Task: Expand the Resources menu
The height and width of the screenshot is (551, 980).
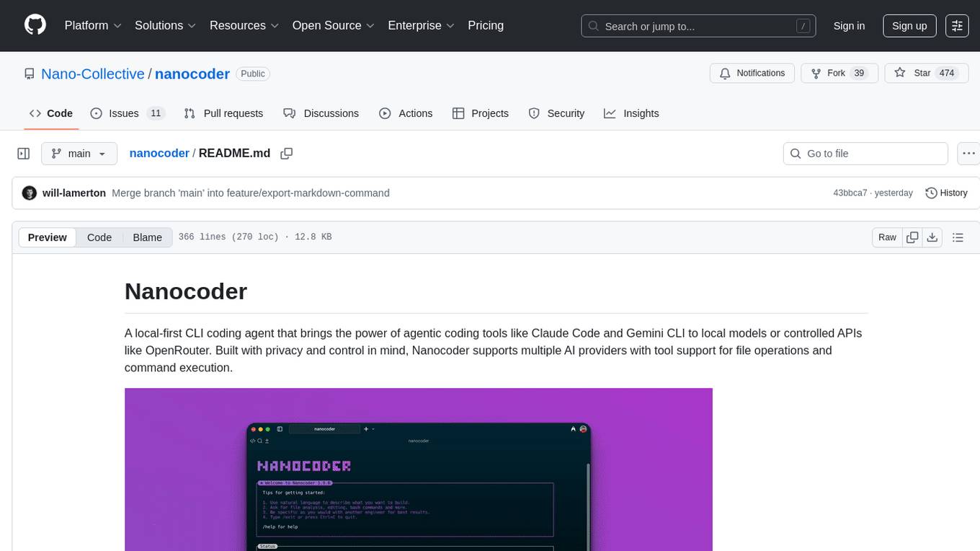Action: pyautogui.click(x=244, y=25)
